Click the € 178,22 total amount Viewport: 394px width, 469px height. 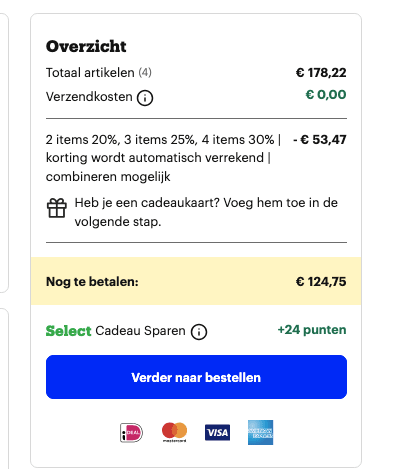pyautogui.click(x=321, y=73)
